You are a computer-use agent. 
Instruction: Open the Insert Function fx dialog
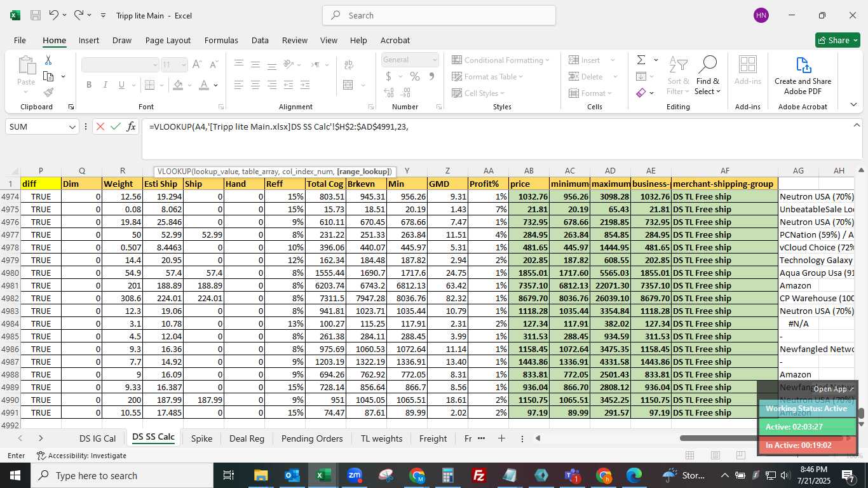coord(131,126)
